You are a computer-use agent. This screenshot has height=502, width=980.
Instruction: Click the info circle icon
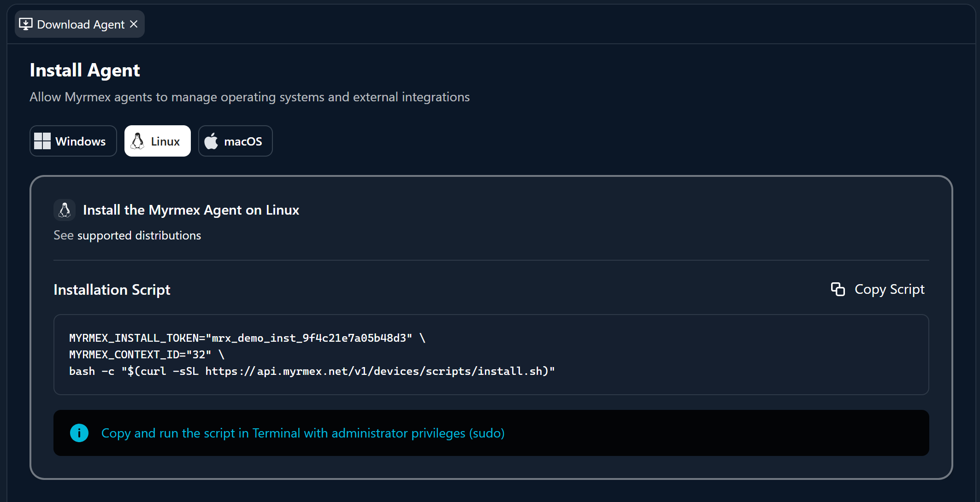[79, 433]
